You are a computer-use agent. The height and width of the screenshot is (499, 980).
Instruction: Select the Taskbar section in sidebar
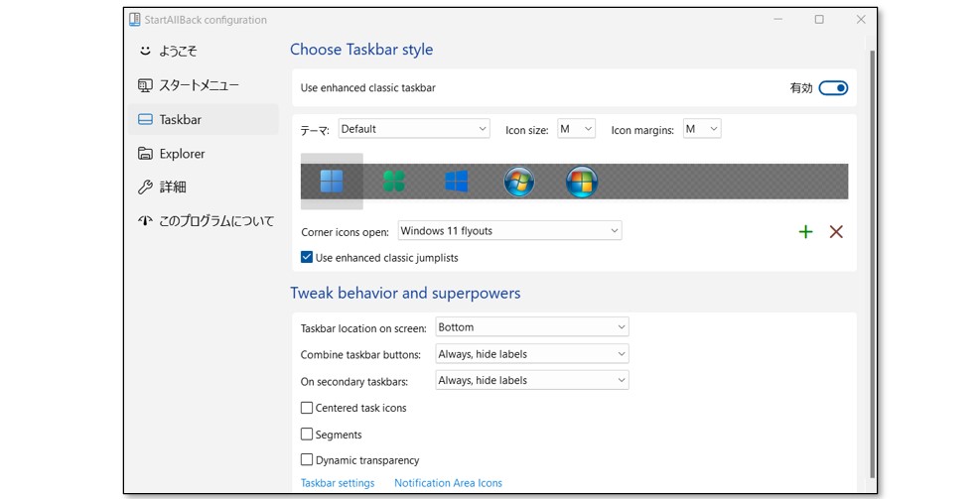tap(204, 119)
